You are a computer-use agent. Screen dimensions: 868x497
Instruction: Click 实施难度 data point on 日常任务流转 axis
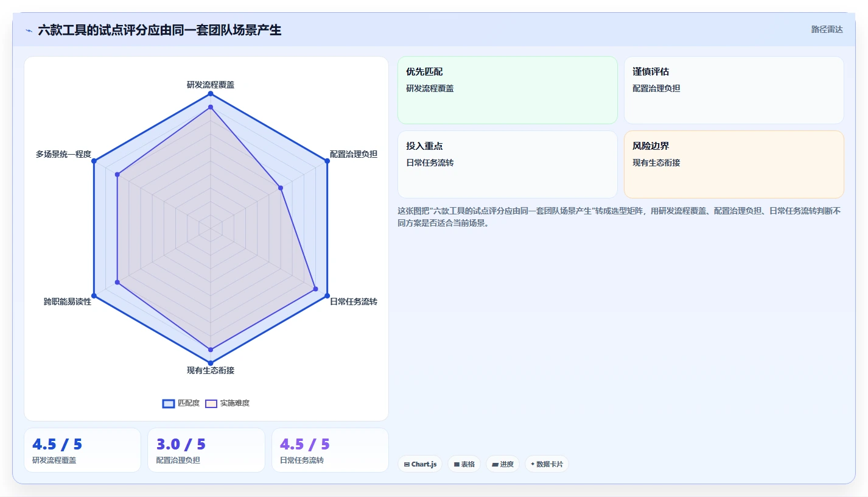point(315,289)
